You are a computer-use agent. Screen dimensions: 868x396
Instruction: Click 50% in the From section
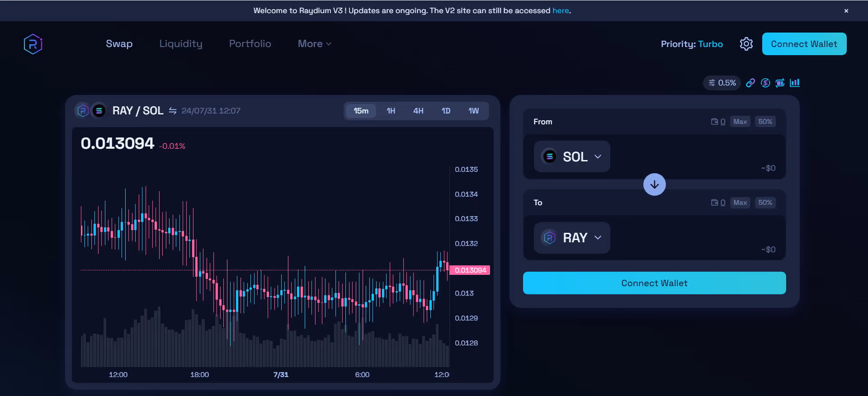pos(765,122)
